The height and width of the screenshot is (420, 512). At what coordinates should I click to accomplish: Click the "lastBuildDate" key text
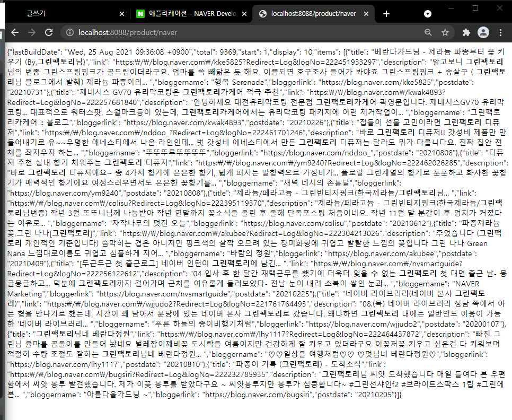(36, 52)
